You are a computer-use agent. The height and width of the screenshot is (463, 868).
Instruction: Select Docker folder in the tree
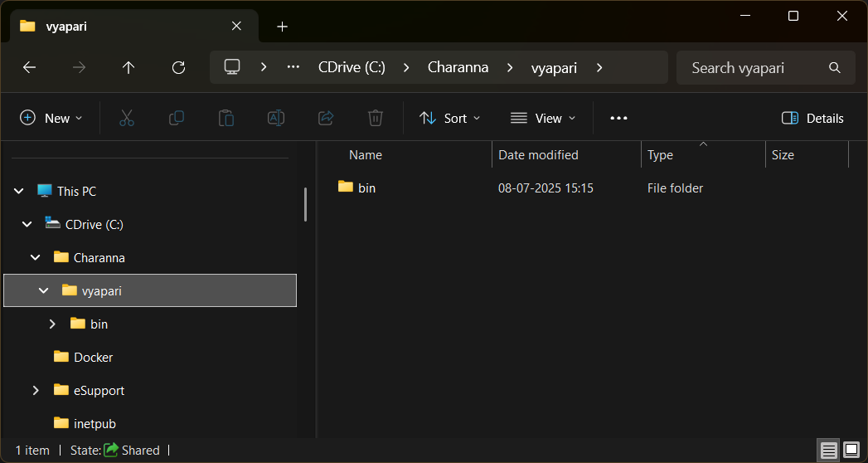click(93, 358)
